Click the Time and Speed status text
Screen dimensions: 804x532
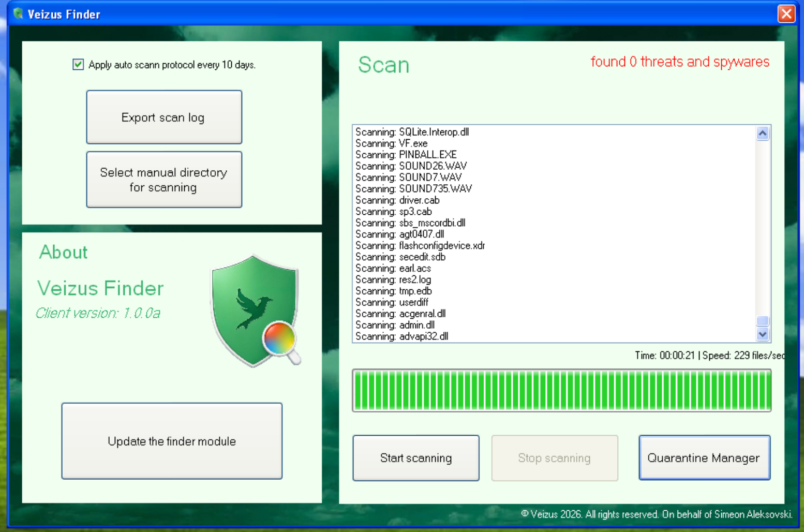(x=710, y=356)
